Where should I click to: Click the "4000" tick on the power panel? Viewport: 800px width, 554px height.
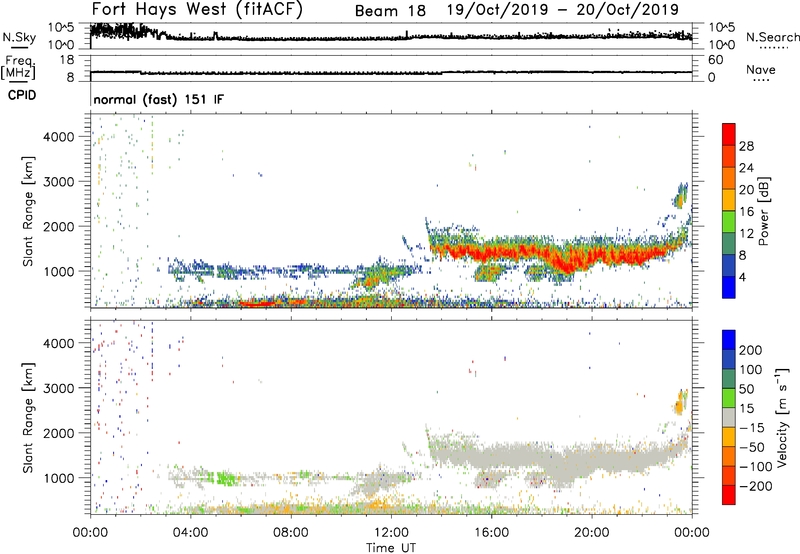click(59, 136)
